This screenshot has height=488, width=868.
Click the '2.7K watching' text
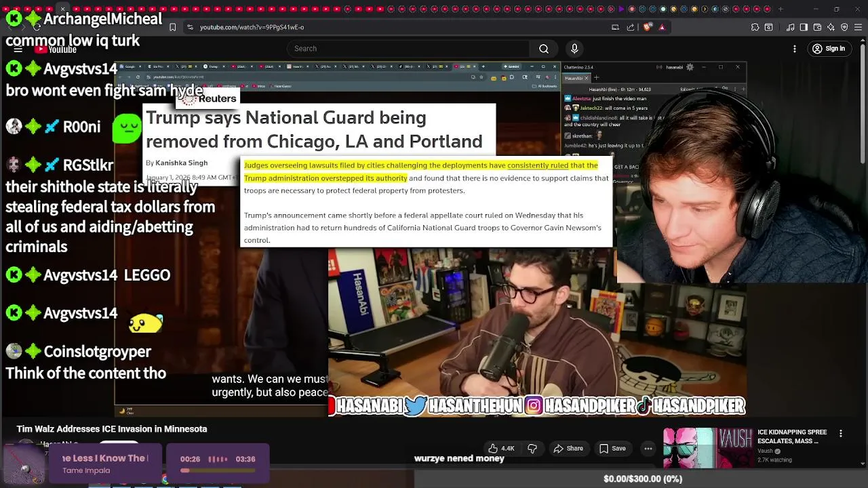774,460
